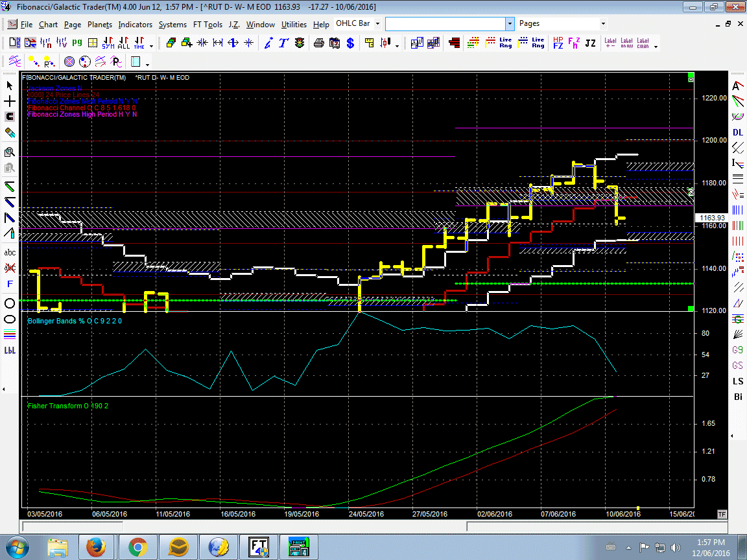Click the info i icon

click(268, 43)
